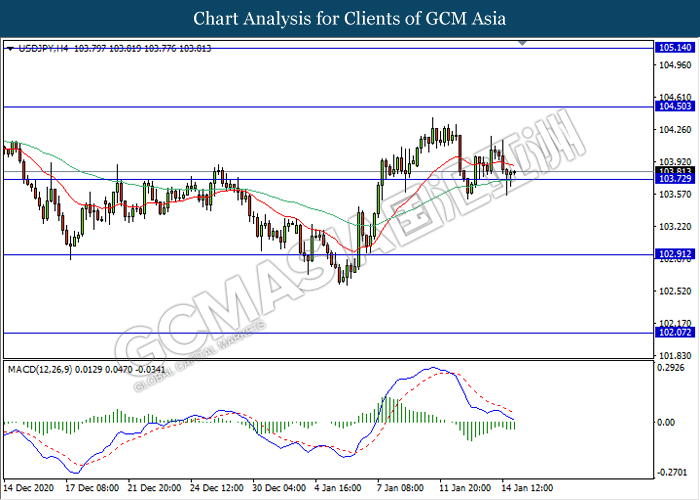Select the USDJPY,H4 symbol text
The height and width of the screenshot is (500, 700).
(37, 47)
